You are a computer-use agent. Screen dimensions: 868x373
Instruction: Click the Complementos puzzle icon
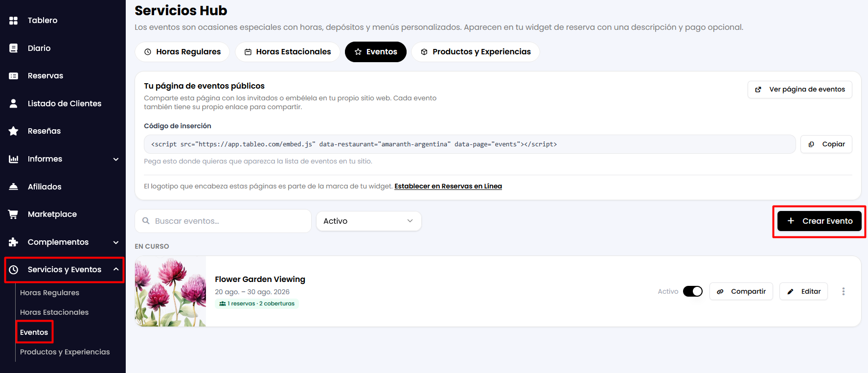tap(14, 242)
